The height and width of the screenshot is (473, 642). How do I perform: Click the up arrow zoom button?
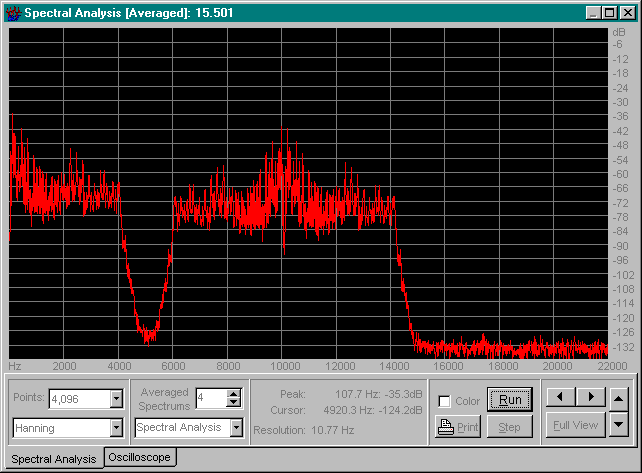click(619, 397)
